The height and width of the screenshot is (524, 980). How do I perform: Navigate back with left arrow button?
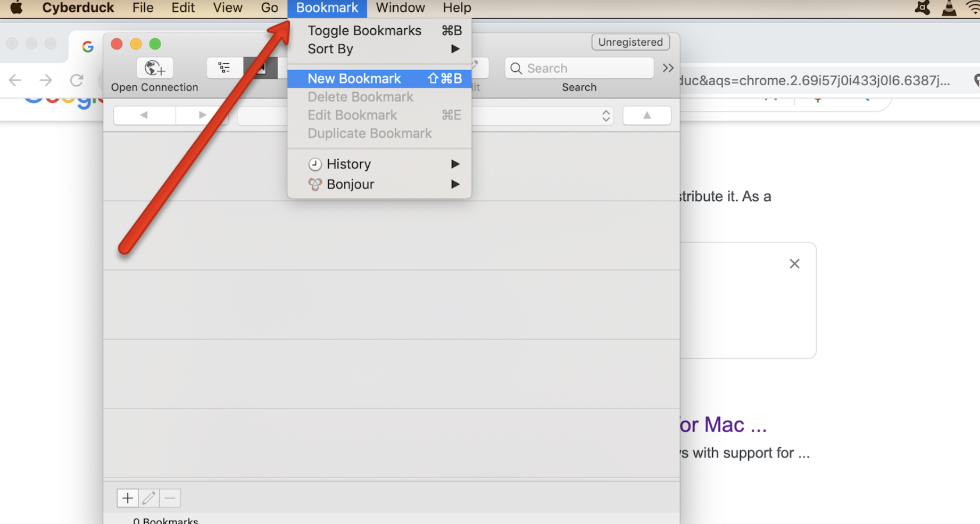coord(144,115)
